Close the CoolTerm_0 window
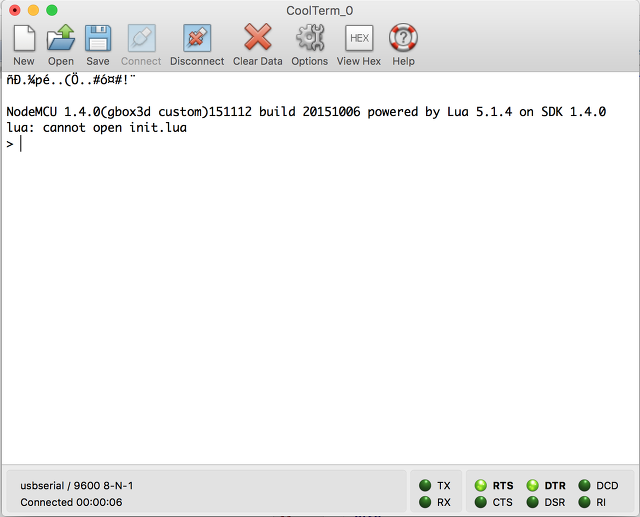The image size is (640, 517). (x=15, y=10)
